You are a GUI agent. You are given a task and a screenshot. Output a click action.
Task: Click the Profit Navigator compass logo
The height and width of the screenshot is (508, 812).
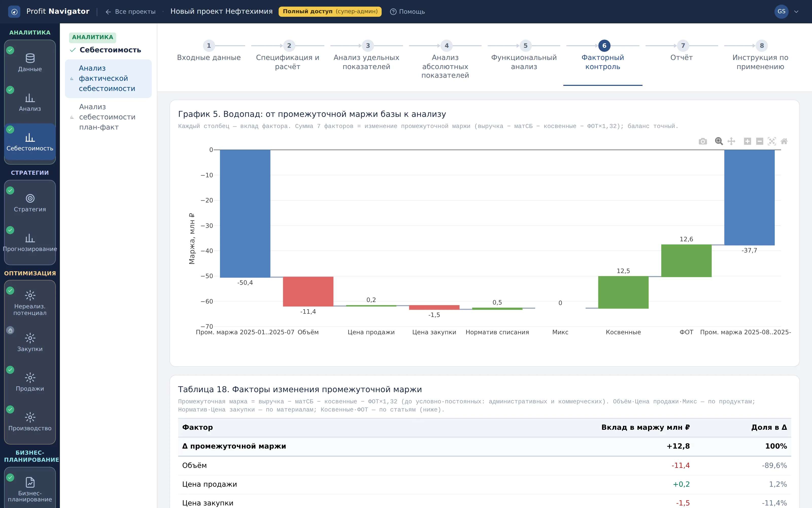(14, 12)
